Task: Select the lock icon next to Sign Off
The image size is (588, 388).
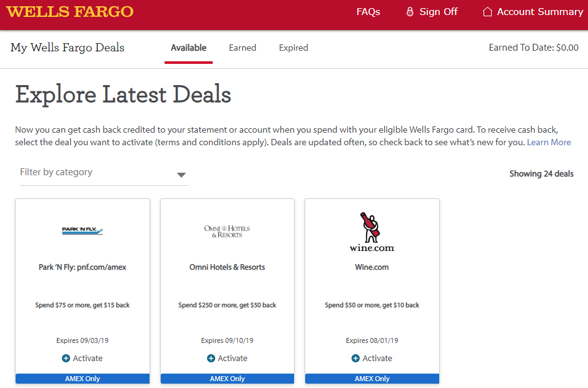Action: [x=410, y=11]
